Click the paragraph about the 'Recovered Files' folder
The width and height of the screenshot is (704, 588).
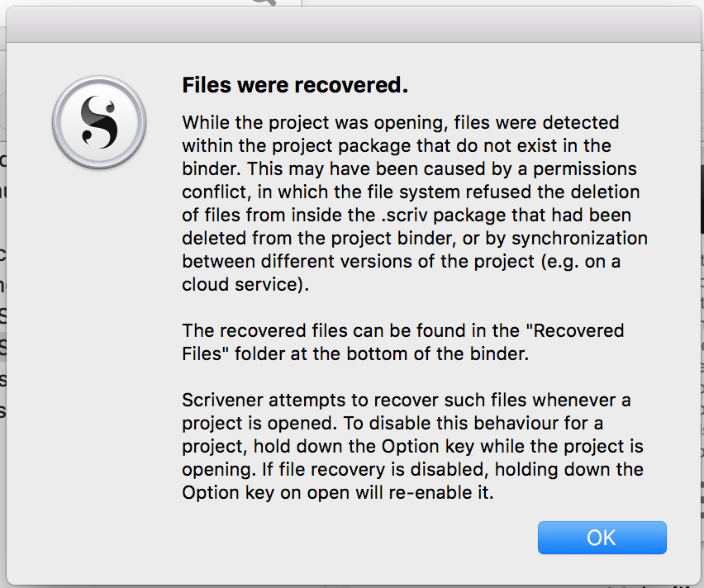tap(402, 342)
